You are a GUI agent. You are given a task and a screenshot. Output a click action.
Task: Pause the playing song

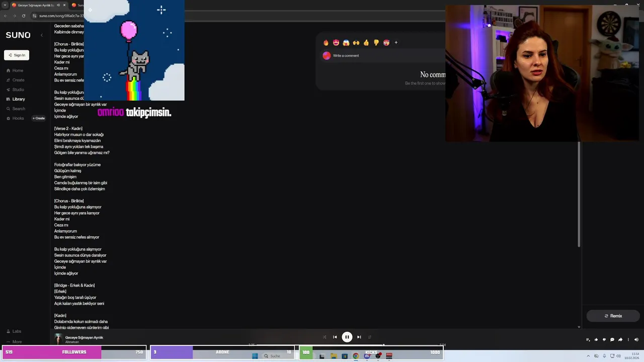pos(347,337)
